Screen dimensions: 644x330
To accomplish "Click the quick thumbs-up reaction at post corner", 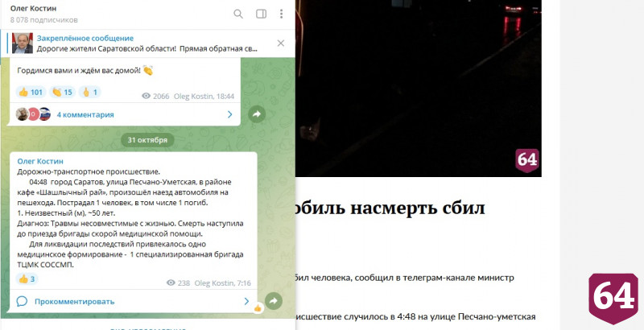I will (x=258, y=307).
